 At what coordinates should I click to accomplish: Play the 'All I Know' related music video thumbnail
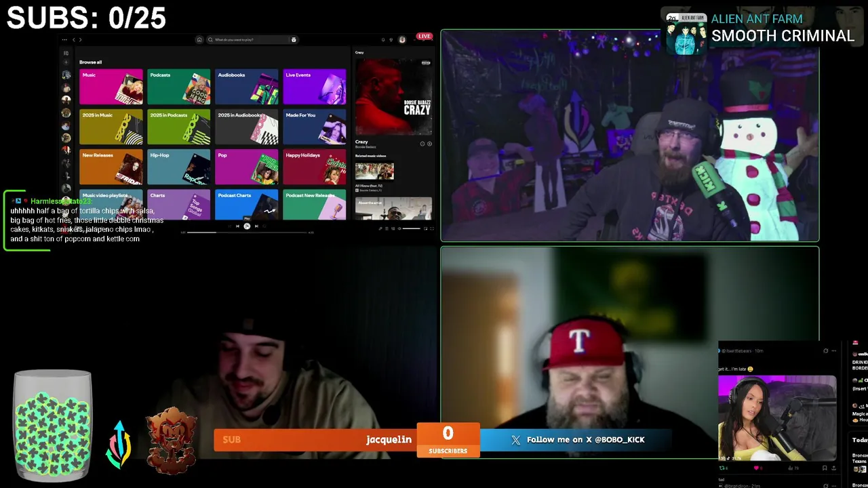(374, 171)
